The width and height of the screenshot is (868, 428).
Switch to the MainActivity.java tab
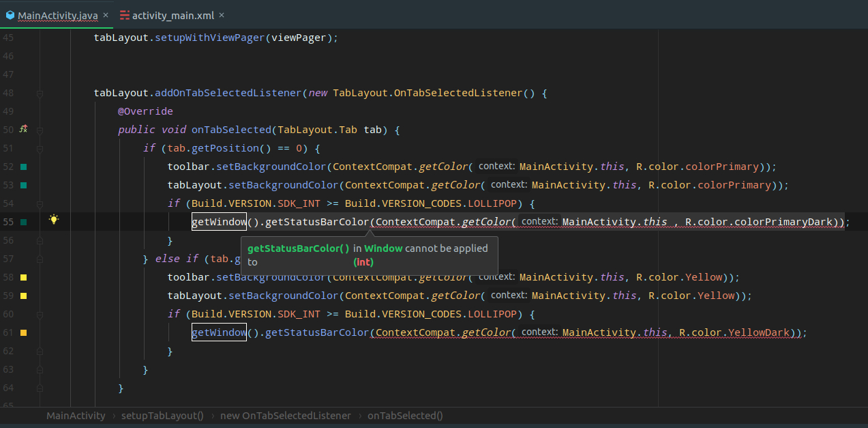tap(57, 15)
